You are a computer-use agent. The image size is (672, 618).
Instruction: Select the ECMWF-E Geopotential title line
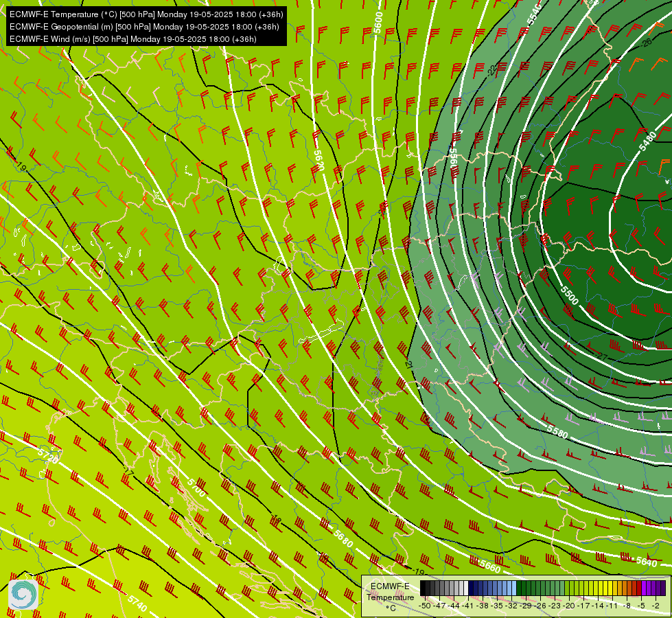point(144,27)
